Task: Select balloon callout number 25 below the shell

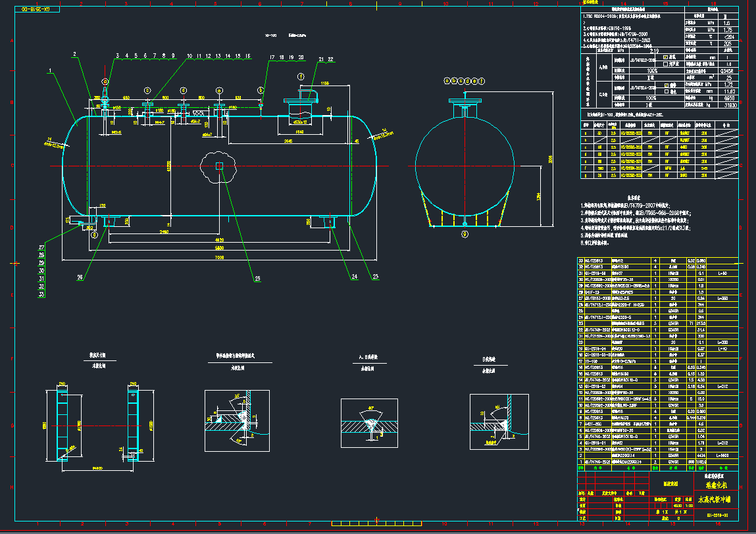Action: [258, 278]
